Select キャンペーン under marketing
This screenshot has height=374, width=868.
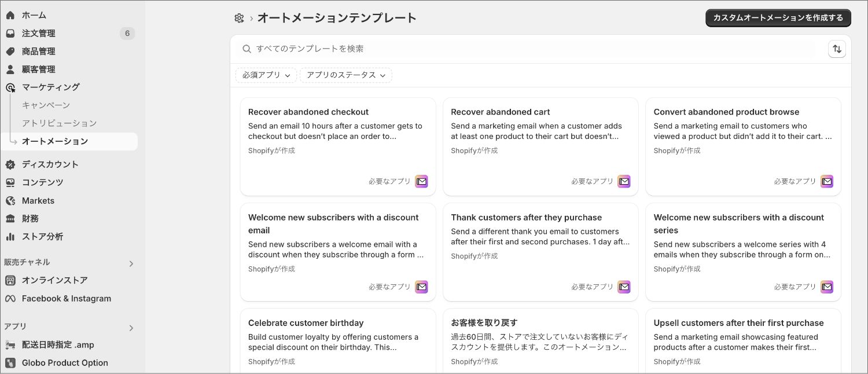[x=46, y=105]
